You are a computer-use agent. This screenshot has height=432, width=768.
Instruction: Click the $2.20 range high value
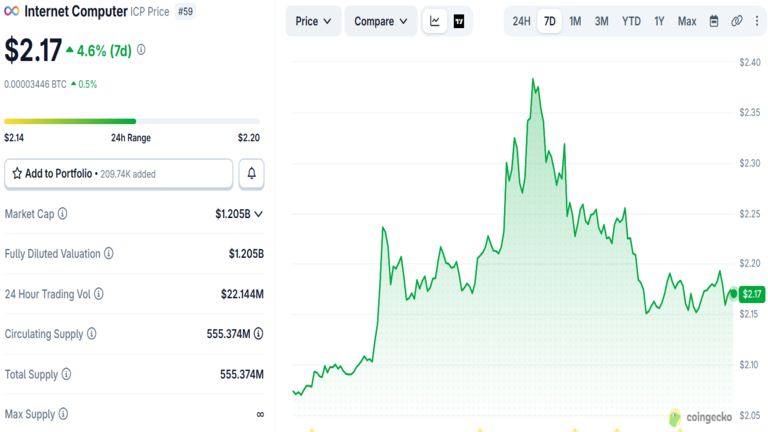pyautogui.click(x=249, y=138)
